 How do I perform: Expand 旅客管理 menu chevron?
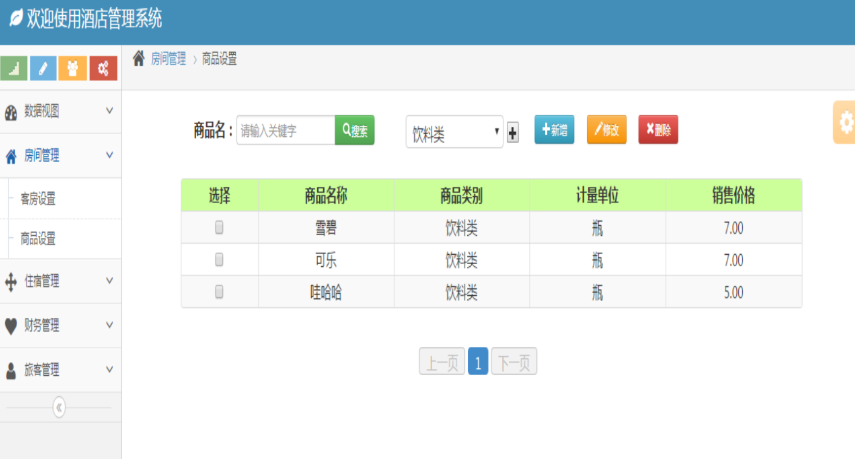[x=109, y=370]
